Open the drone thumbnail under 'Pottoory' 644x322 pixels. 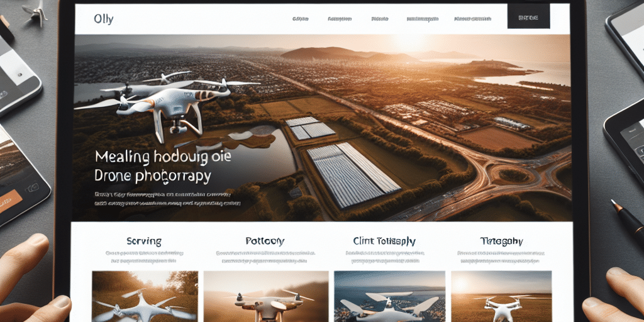coord(266,296)
